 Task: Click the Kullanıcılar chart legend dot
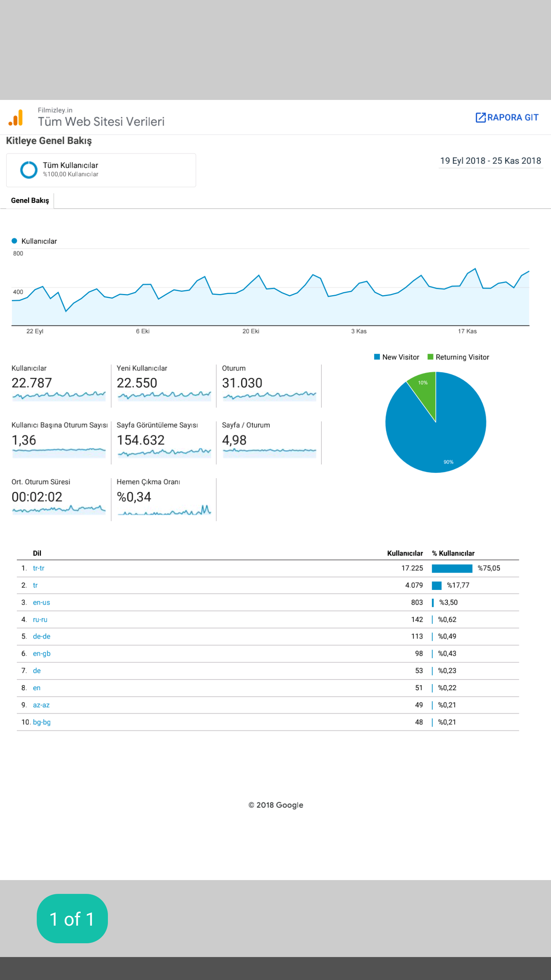pyautogui.click(x=15, y=241)
